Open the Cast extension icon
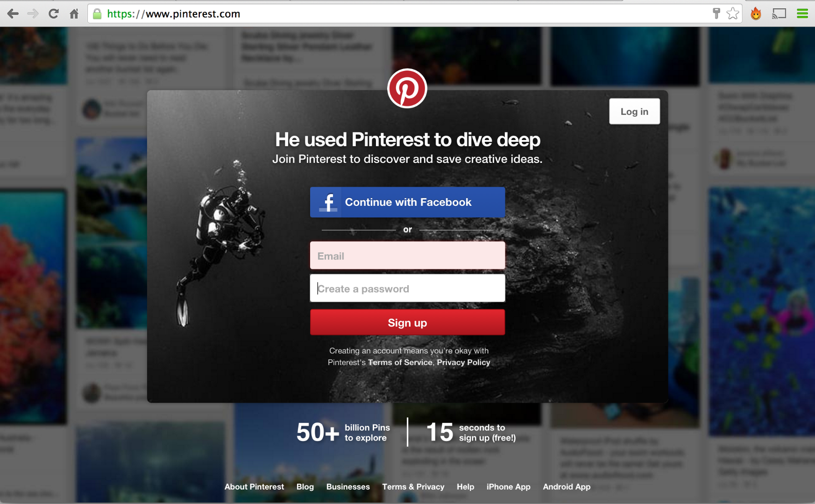The height and width of the screenshot is (504, 815). (779, 14)
